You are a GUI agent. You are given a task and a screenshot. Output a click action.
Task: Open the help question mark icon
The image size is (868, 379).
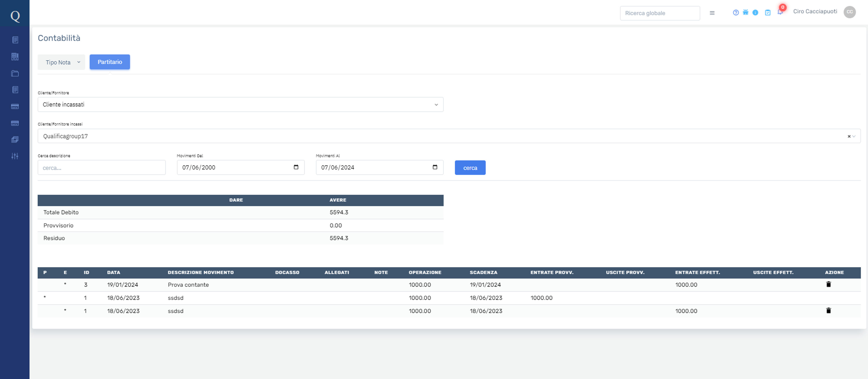coord(736,12)
